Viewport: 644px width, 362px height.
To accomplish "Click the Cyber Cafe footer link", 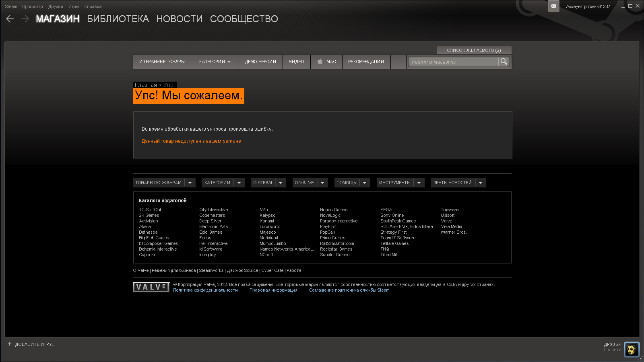I will pos(272,270).
